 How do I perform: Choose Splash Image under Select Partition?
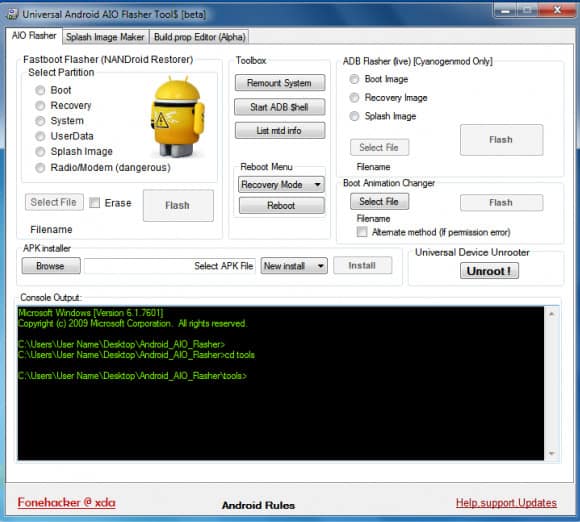click(40, 152)
